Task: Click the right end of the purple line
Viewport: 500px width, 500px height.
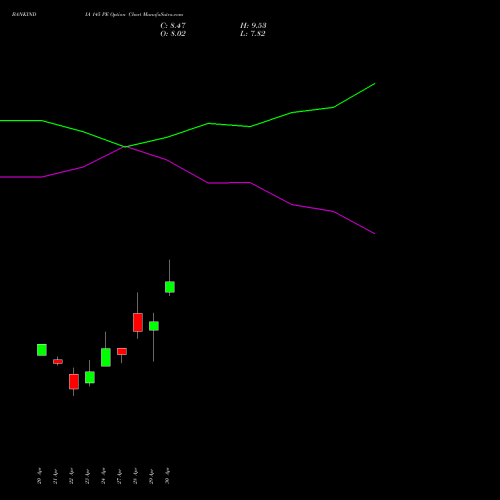Action: (x=375, y=233)
